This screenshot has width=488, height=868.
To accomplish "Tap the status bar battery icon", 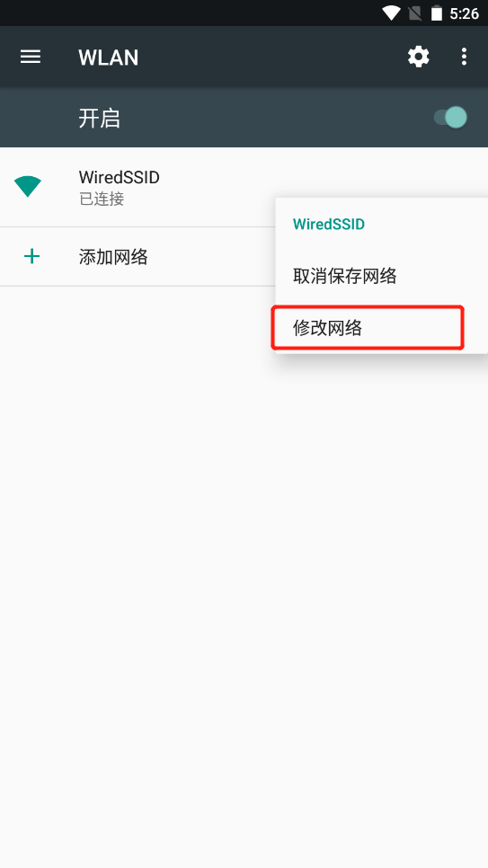I will (x=437, y=13).
